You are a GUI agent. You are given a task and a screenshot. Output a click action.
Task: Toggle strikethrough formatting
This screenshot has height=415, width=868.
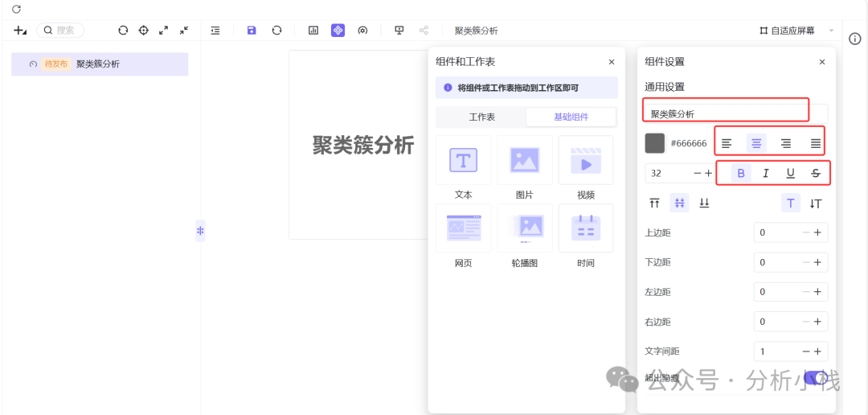coord(816,174)
